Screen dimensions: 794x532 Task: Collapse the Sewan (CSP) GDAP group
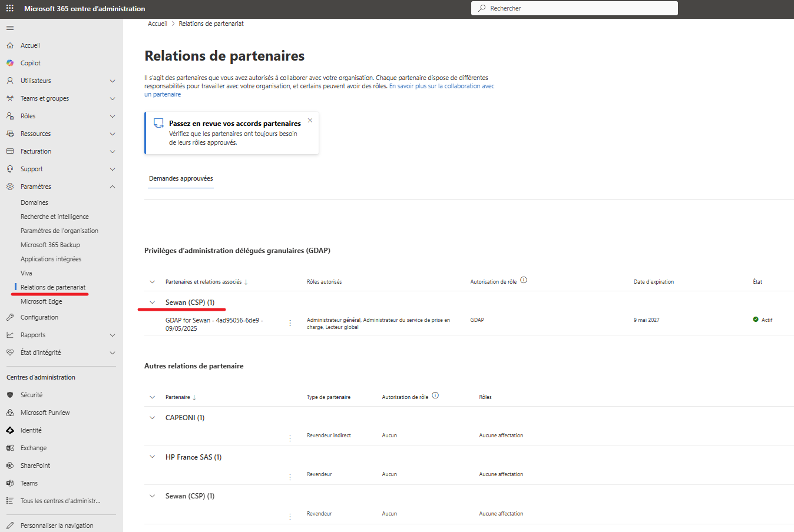point(152,302)
